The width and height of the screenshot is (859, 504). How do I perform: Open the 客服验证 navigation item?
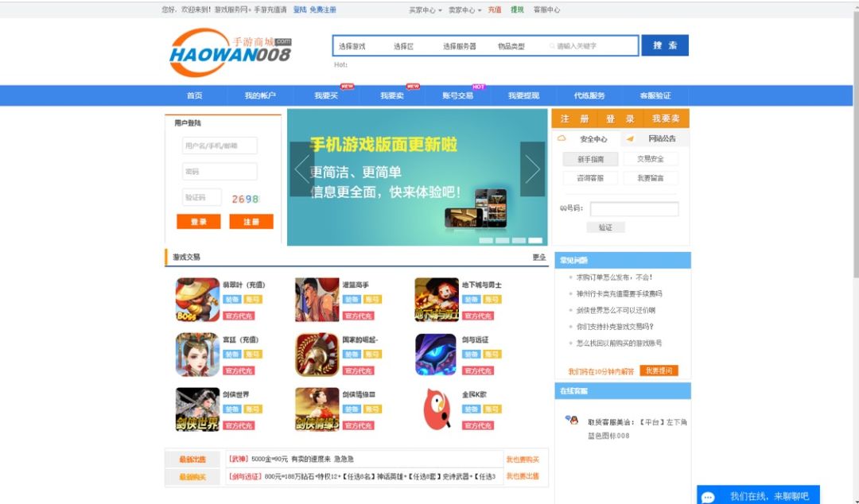pos(655,95)
